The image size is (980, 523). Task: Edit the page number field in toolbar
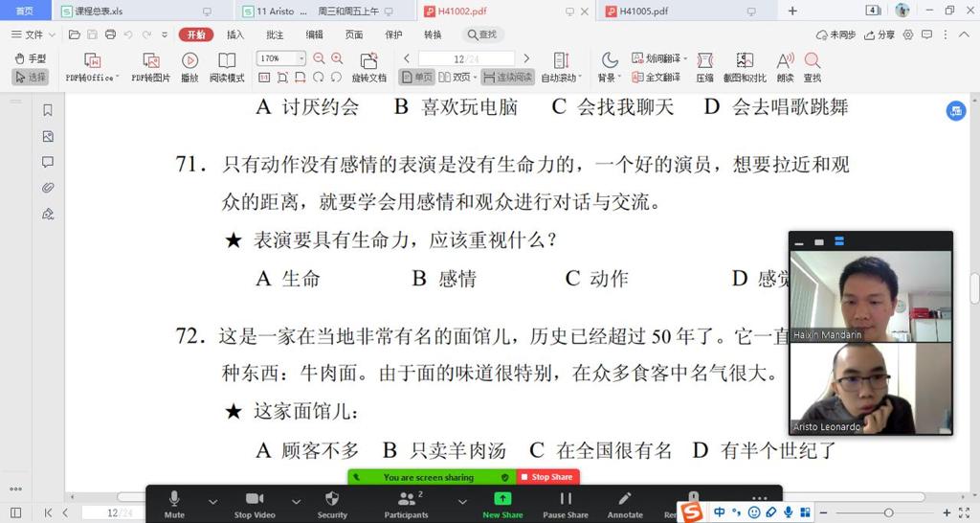[x=466, y=58]
